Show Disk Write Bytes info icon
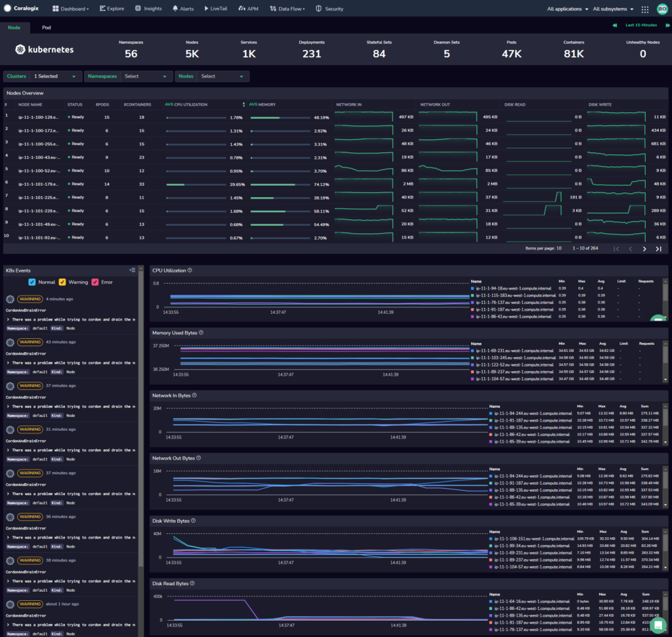The image size is (672, 637). (194, 520)
